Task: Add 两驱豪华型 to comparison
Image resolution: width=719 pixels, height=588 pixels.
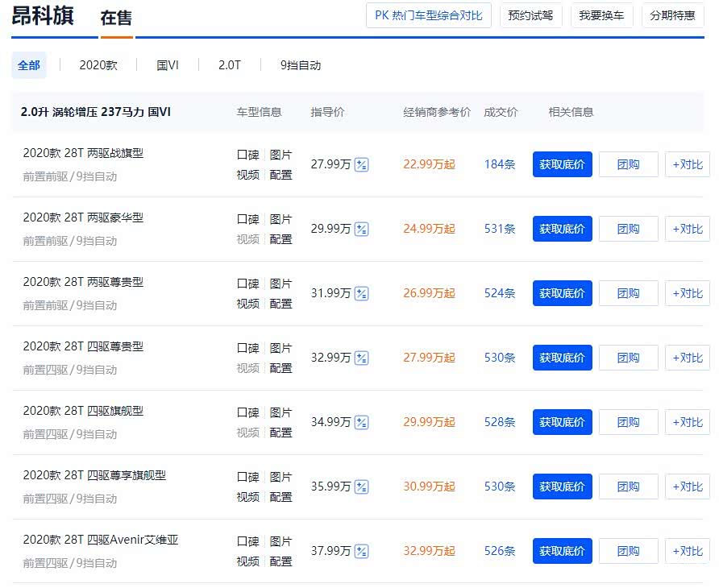Action: 688,229
